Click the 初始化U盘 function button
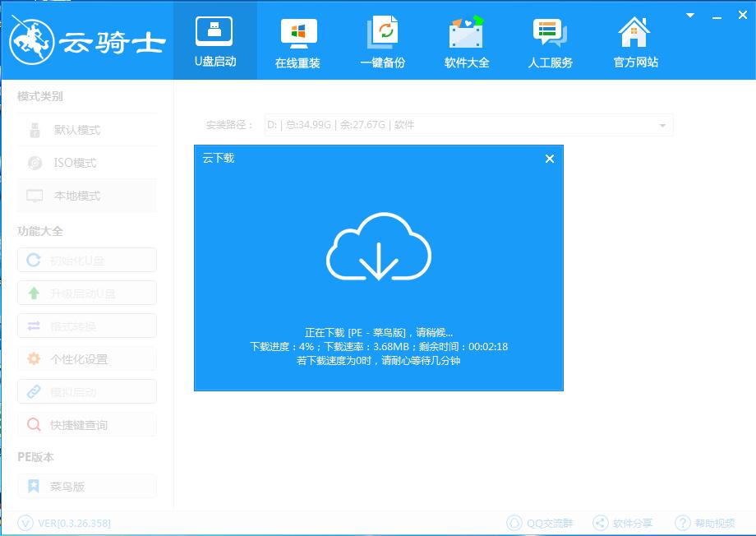Viewport: 756px width, 536px height. (87, 260)
